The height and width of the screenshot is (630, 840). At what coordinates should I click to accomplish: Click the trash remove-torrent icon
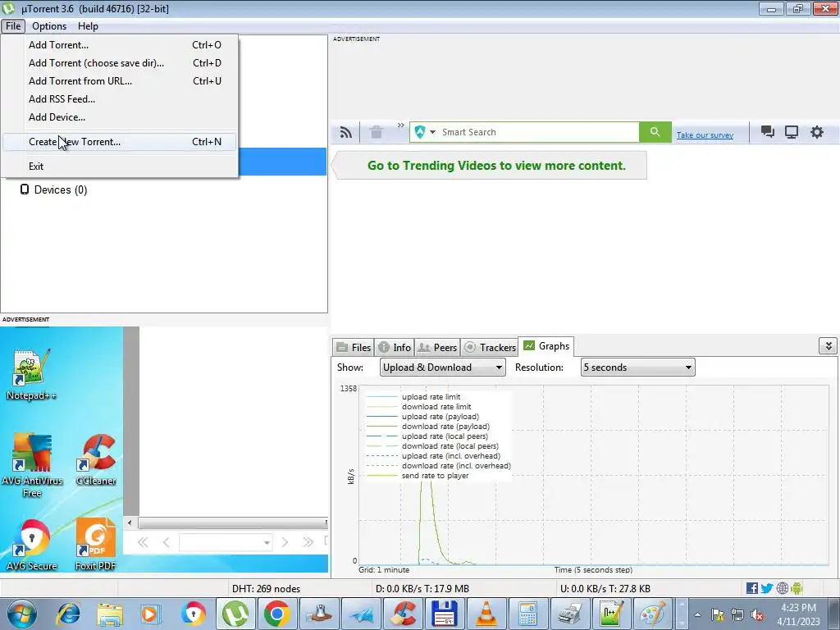pyautogui.click(x=376, y=132)
